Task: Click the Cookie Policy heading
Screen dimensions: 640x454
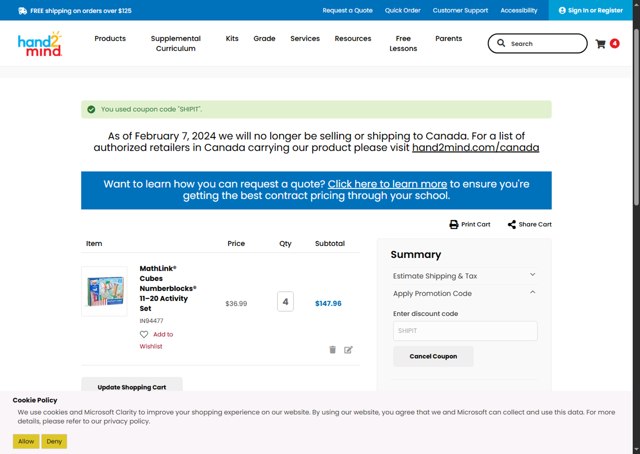Action: point(35,400)
